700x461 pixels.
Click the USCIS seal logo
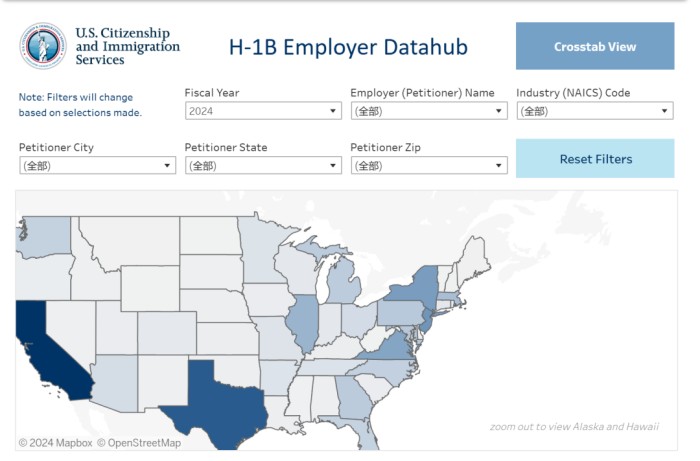43,46
